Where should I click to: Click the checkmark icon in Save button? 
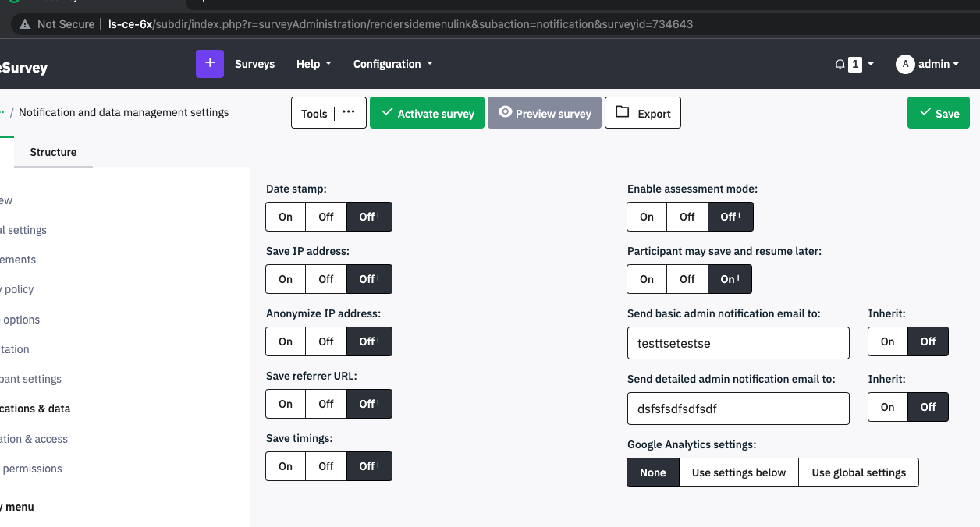pos(925,113)
